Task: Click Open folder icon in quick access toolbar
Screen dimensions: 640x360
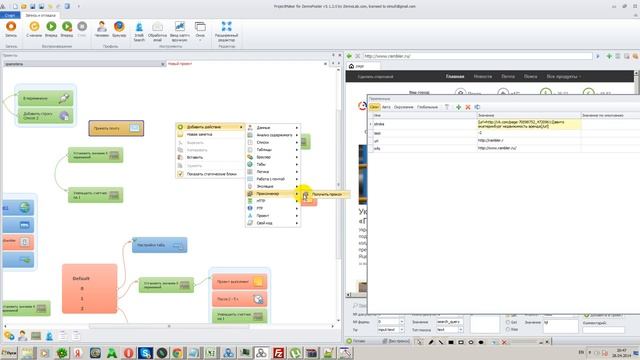Action: point(24,6)
